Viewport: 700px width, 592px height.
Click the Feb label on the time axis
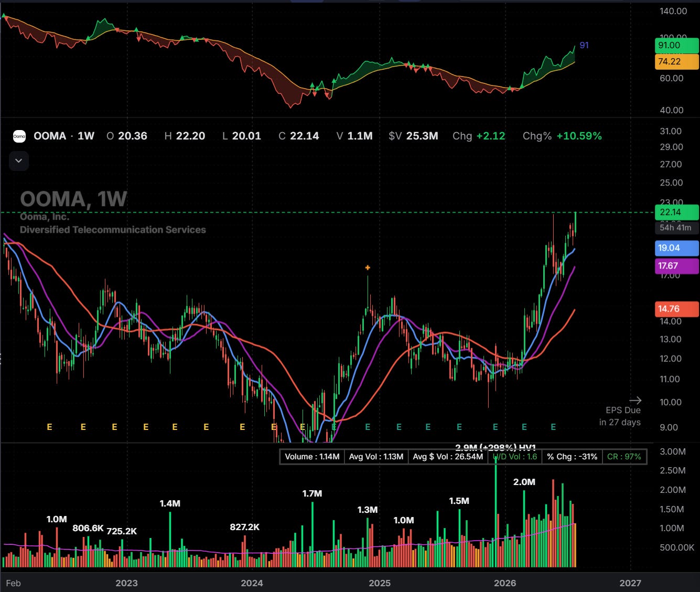click(x=13, y=583)
